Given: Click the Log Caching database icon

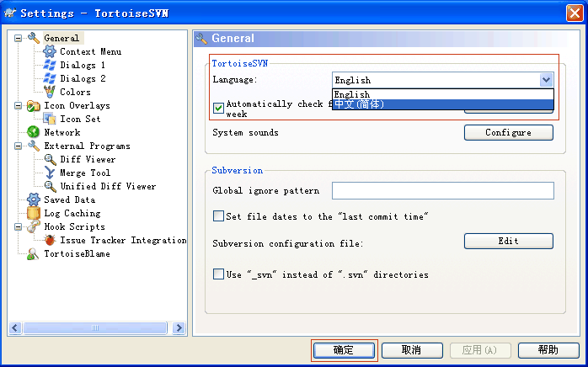Looking at the screenshot, I should [34, 213].
